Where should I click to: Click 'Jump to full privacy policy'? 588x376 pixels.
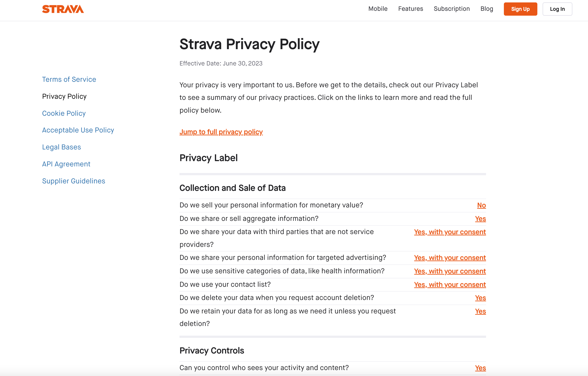pyautogui.click(x=221, y=132)
